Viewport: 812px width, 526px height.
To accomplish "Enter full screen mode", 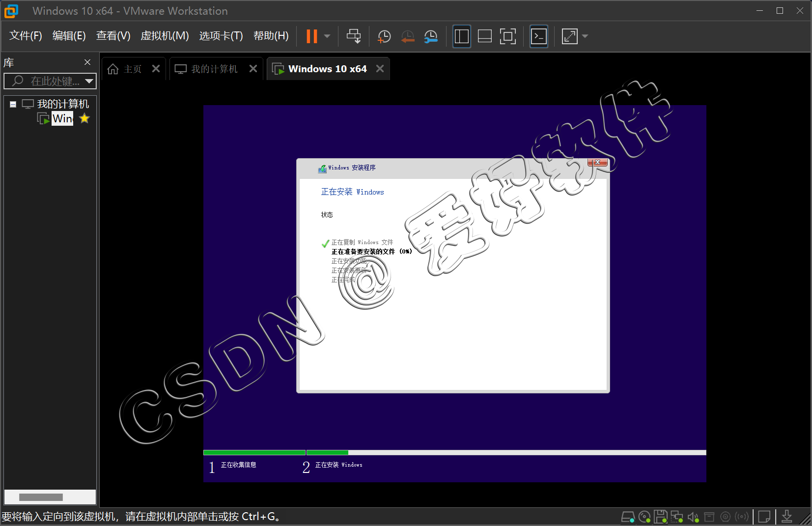I will pyautogui.click(x=508, y=36).
